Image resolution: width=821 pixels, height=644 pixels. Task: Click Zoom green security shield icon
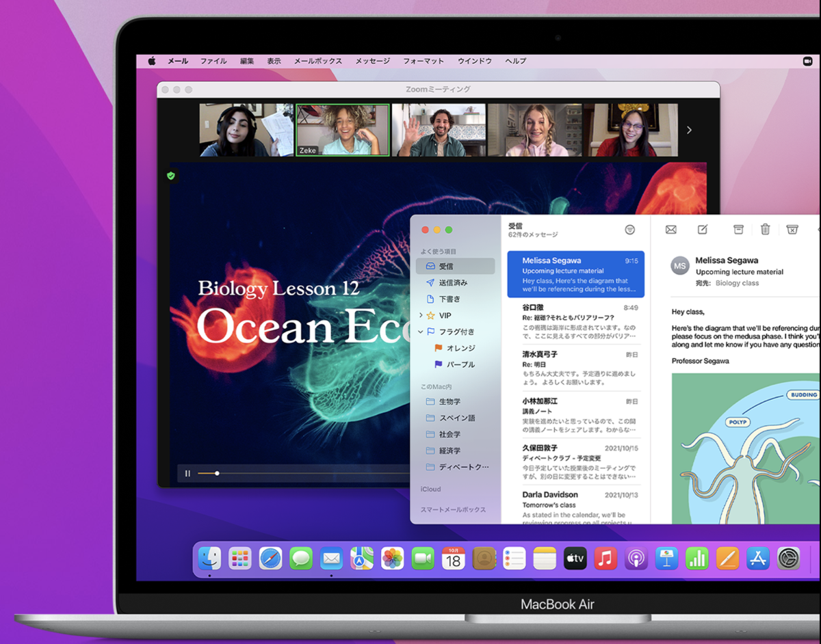pyautogui.click(x=171, y=176)
